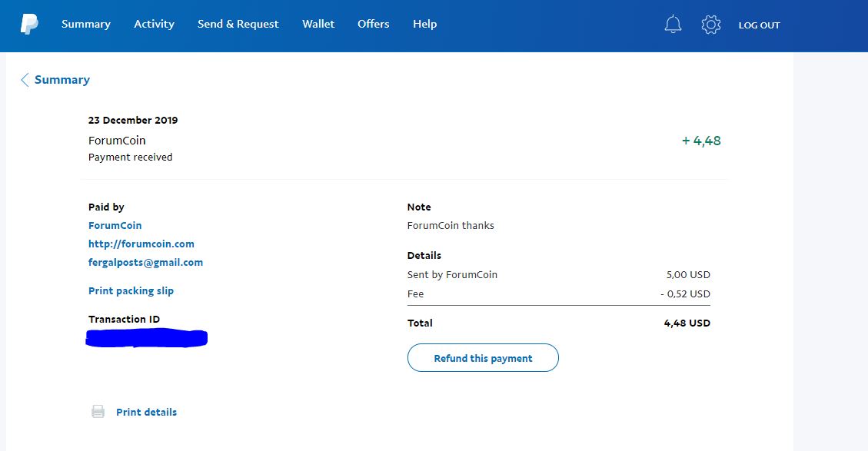The height and width of the screenshot is (451, 868).
Task: Click the 'Sent by ForumCoin' detail line
Action: coord(452,274)
